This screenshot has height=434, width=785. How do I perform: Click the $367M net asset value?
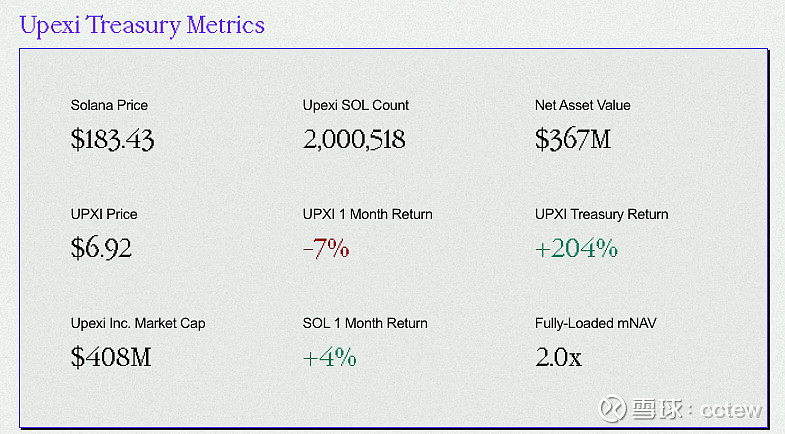pos(573,139)
